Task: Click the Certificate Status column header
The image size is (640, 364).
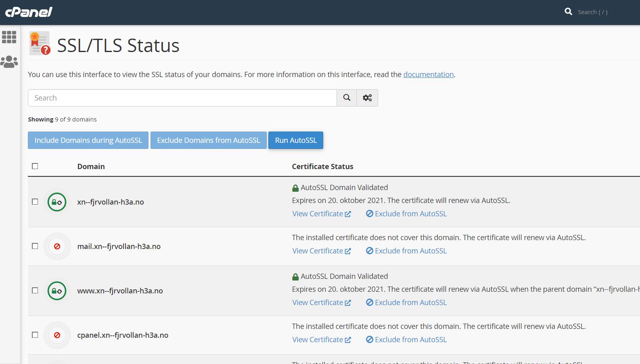Action: (322, 166)
